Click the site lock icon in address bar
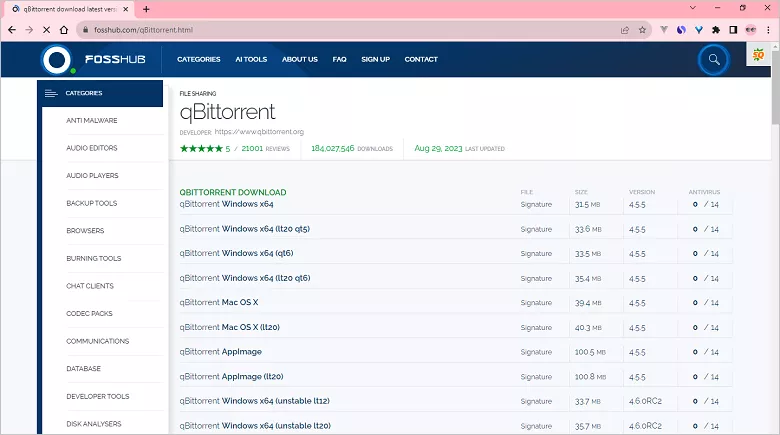Image resolution: width=780 pixels, height=435 pixels. click(x=86, y=30)
